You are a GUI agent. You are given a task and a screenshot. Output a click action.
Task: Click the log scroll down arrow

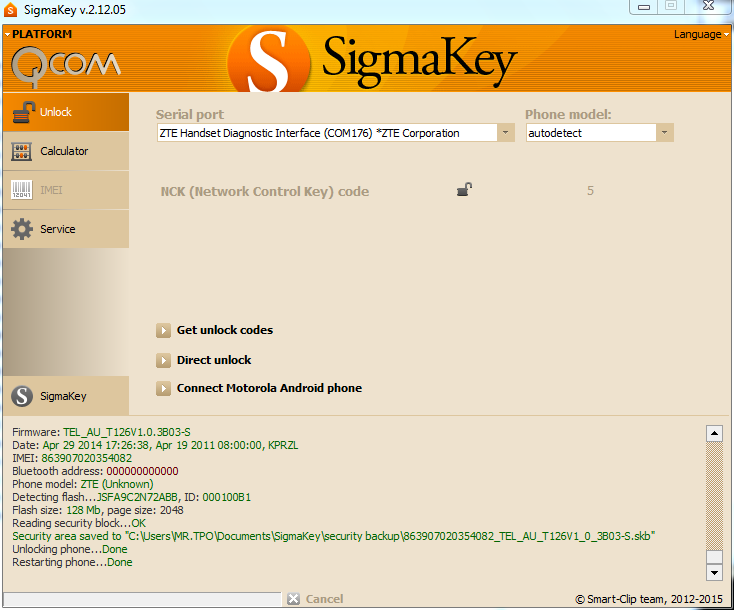pos(714,572)
